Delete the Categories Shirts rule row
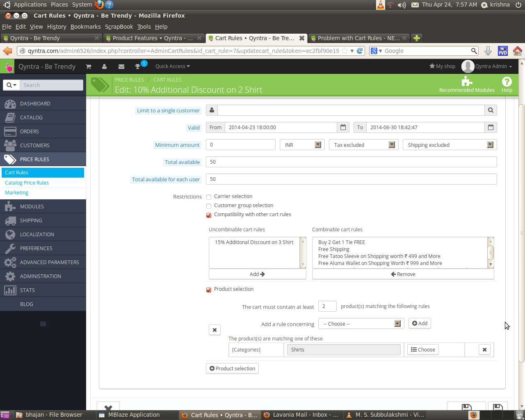The width and height of the screenshot is (525, 420). coord(484,350)
